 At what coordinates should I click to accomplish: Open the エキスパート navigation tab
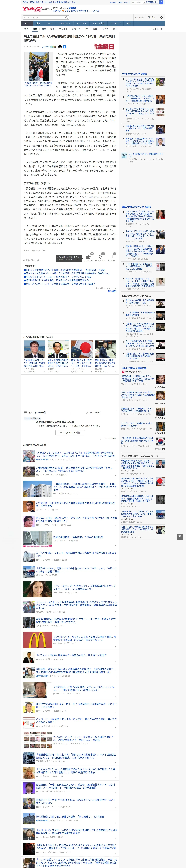pos(64,24)
